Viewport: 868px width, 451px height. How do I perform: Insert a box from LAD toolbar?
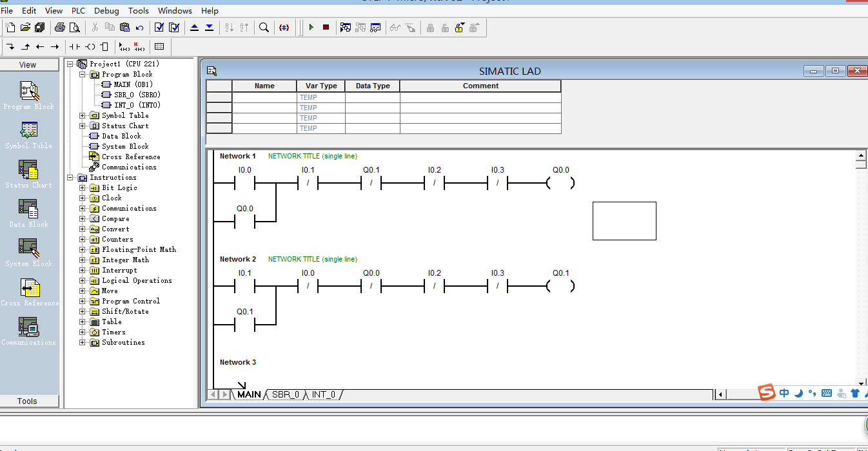[104, 46]
